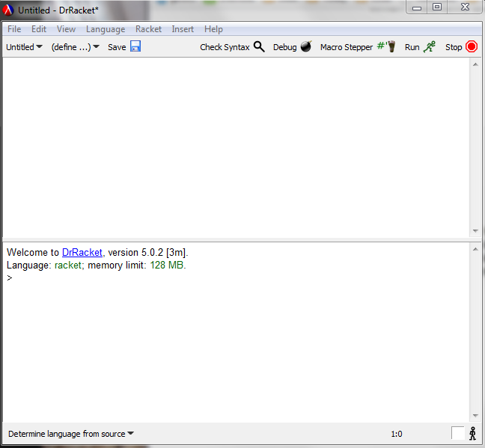Click the blue floppy disk Save icon
The image size is (485, 448).
pyautogui.click(x=135, y=46)
